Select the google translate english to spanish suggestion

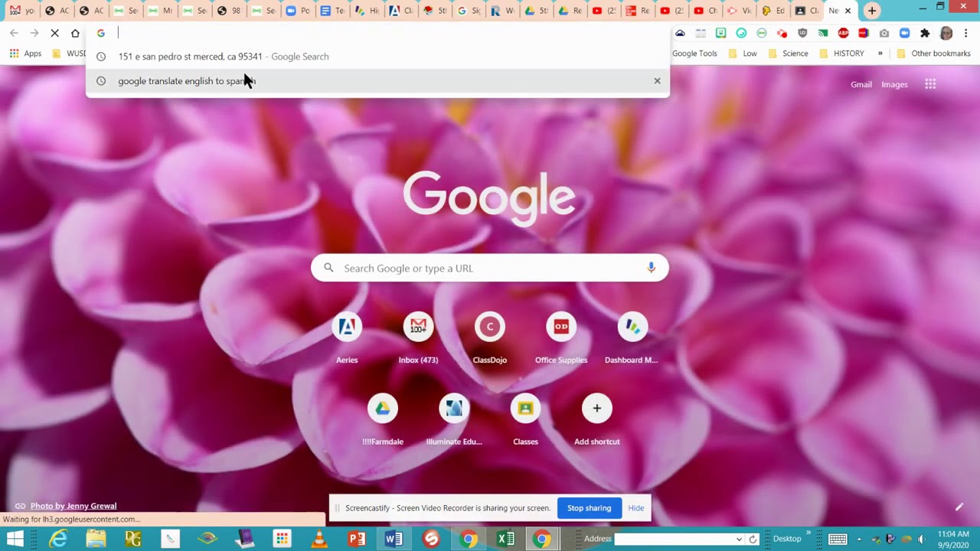click(377, 80)
